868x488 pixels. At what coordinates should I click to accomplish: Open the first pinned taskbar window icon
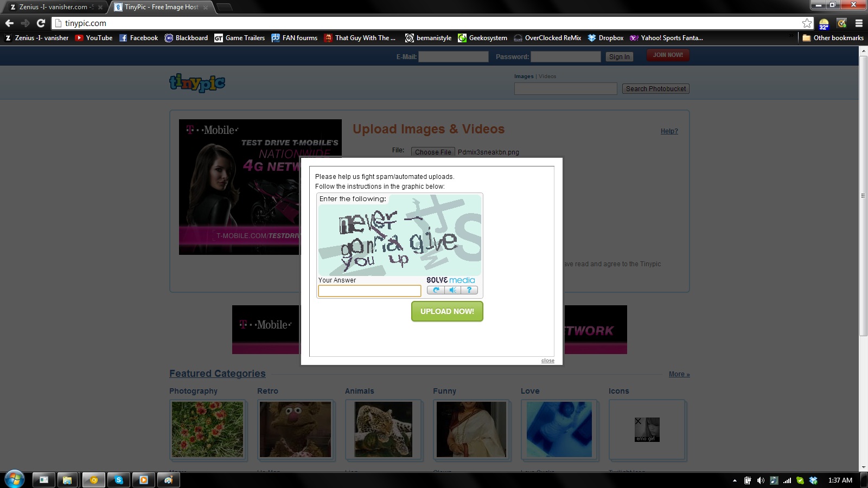tap(43, 480)
